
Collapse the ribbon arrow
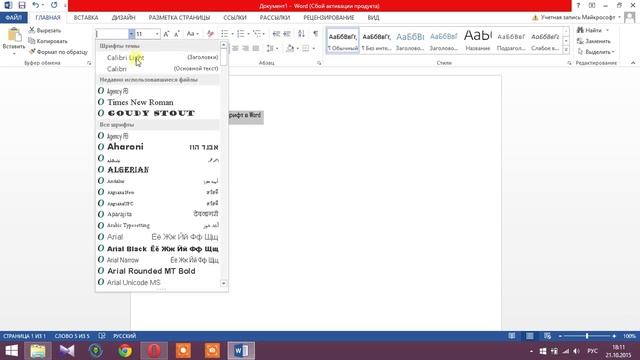633,63
